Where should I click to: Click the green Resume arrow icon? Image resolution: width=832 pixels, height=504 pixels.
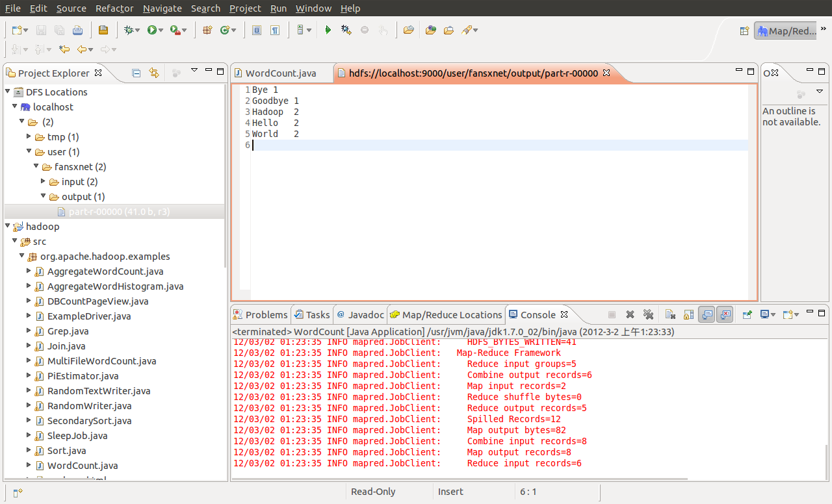point(328,30)
